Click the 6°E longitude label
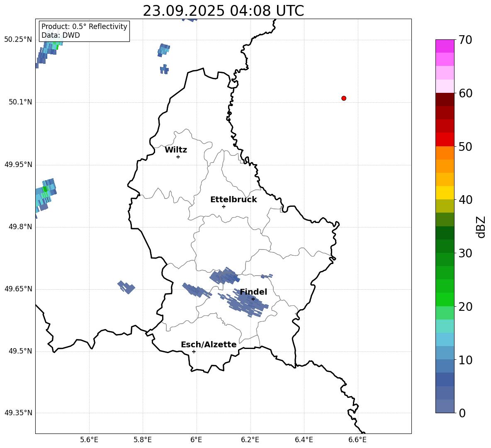 (196, 440)
